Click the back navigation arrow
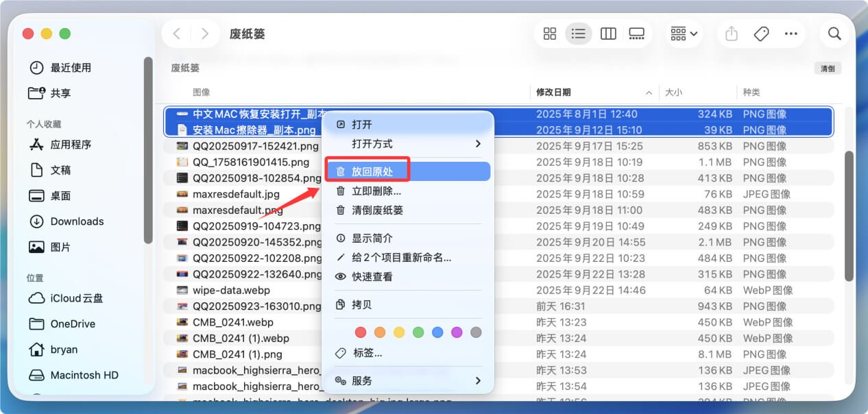 (176, 33)
